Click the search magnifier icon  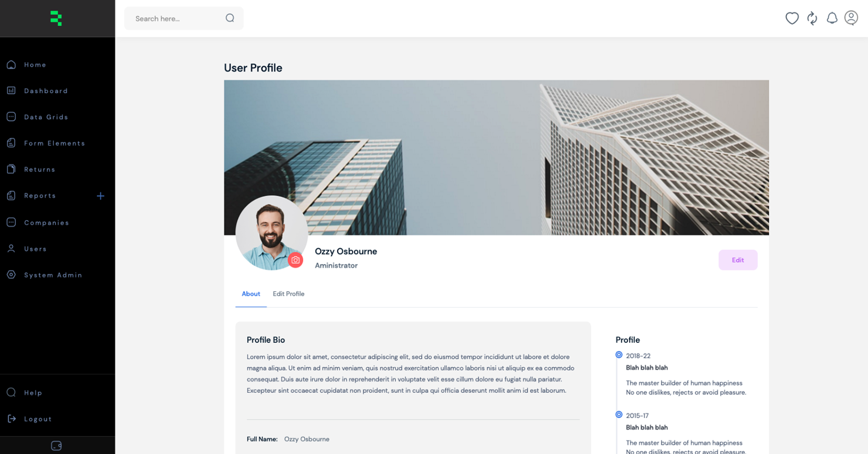coord(230,18)
